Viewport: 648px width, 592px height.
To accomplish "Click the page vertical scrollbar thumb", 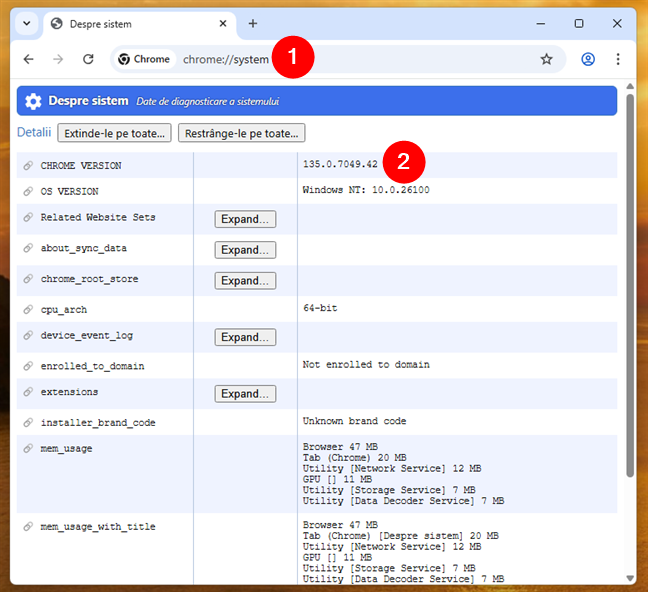I will coord(630,285).
